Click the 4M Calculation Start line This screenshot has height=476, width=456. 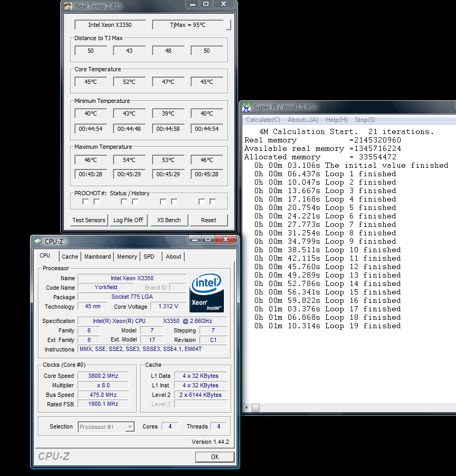click(346, 132)
